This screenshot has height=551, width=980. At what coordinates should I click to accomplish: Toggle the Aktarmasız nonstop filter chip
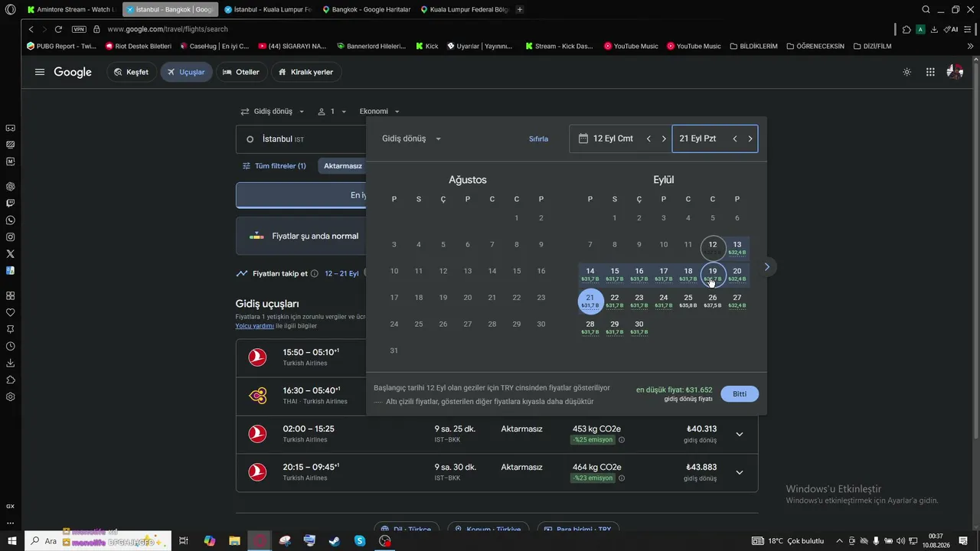pyautogui.click(x=342, y=166)
